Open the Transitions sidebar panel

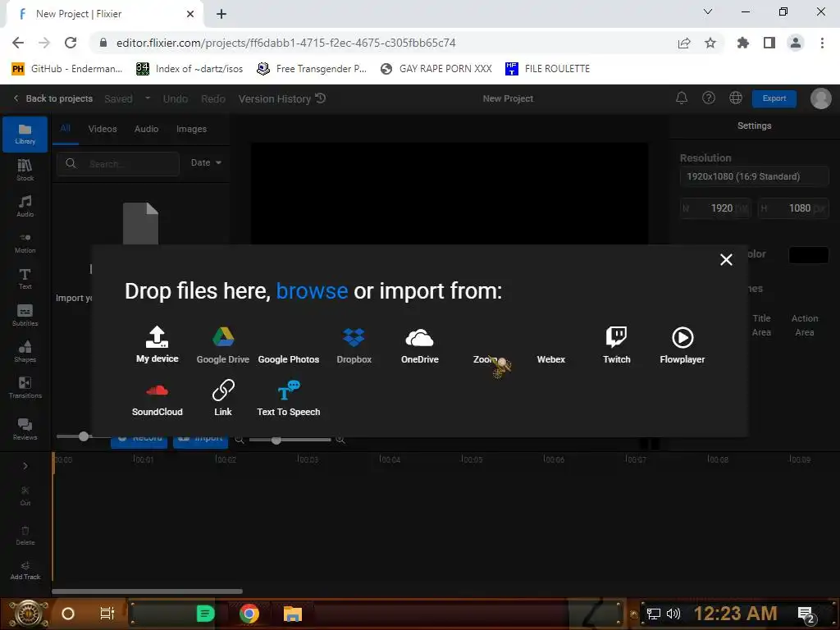(x=25, y=388)
